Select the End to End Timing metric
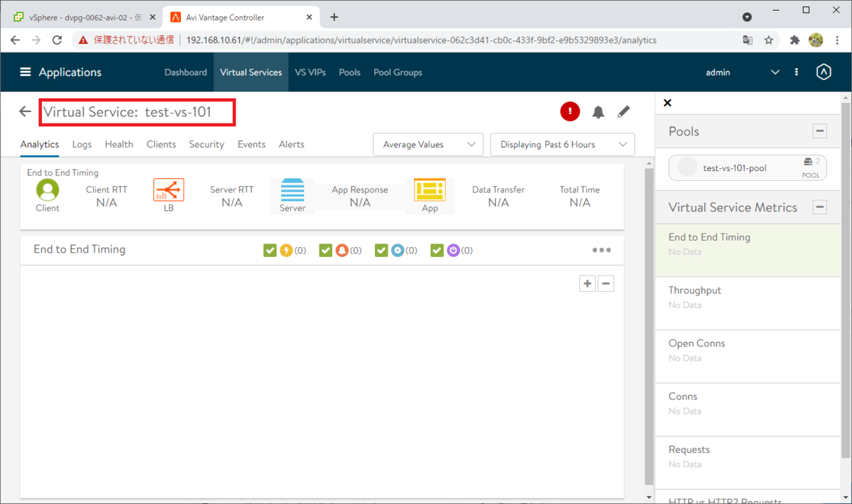 747,251
